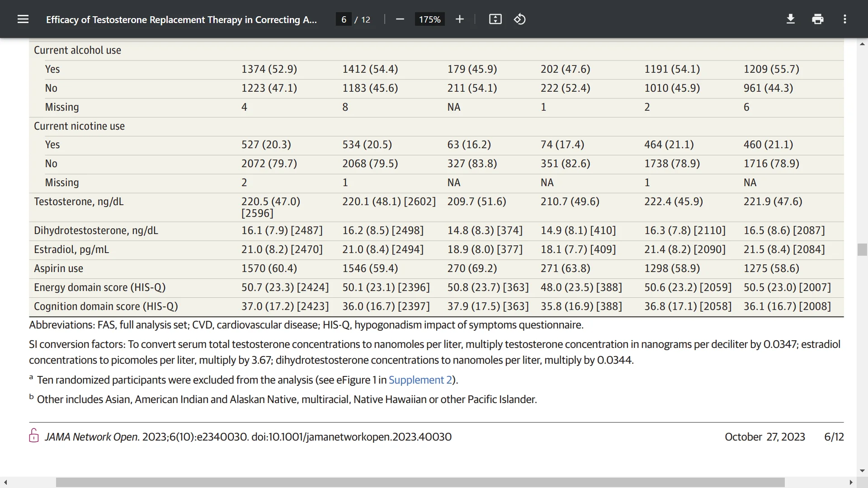Click the cell '209.7 (51.6)'
The height and width of the screenshot is (488, 868).
[x=476, y=202]
